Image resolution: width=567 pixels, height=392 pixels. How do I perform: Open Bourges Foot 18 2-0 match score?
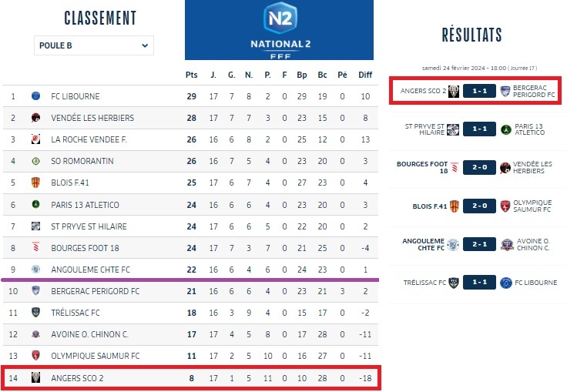click(480, 167)
